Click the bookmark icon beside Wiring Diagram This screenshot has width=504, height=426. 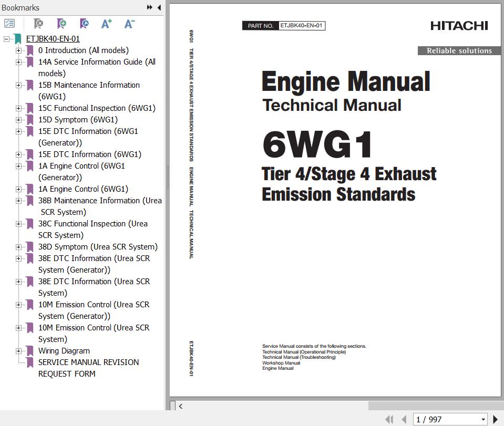coord(30,351)
